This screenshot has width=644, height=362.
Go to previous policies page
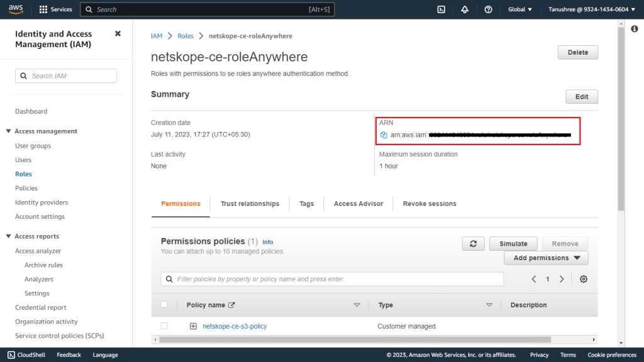(x=533, y=279)
